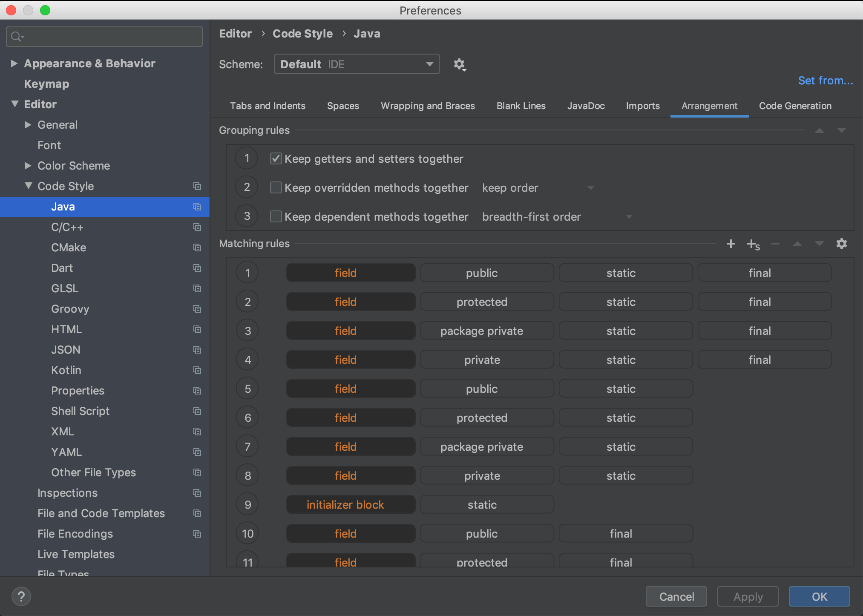Click the Set from... link
Viewport: 863px width, 616px height.
[826, 80]
